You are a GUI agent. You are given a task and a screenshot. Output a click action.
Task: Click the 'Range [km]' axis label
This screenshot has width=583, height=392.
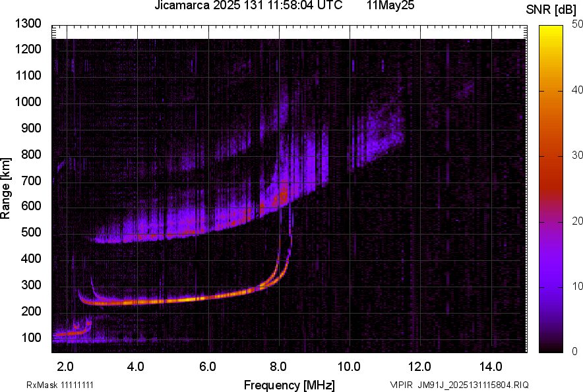point(5,188)
